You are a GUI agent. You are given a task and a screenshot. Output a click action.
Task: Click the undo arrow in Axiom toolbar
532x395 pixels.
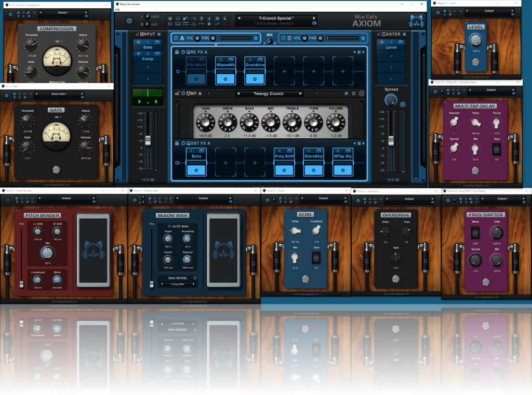(185, 19)
